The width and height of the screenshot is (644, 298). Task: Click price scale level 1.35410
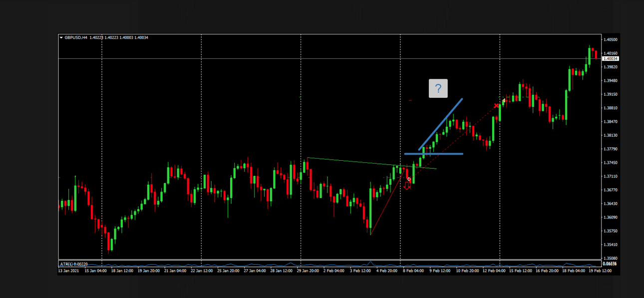tap(611, 245)
